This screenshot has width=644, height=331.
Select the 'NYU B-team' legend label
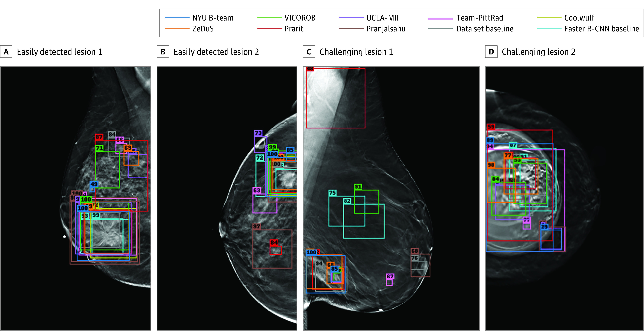[x=213, y=18]
